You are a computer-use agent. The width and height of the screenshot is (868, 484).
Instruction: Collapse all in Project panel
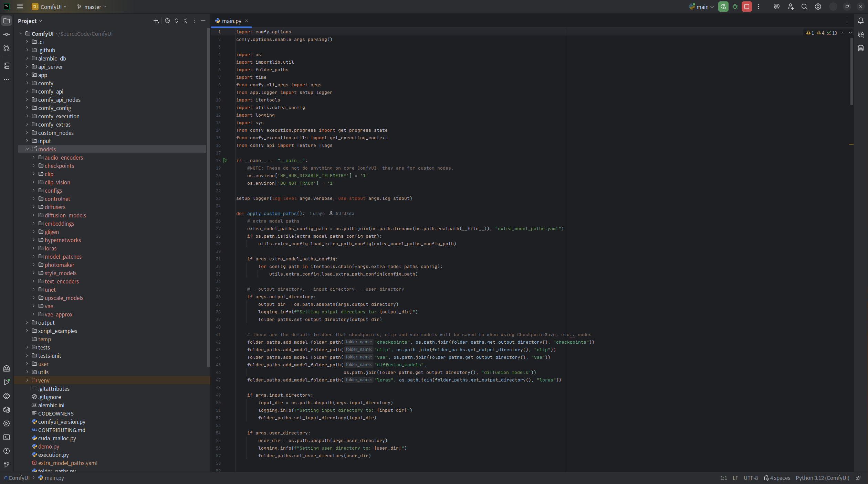(x=185, y=21)
